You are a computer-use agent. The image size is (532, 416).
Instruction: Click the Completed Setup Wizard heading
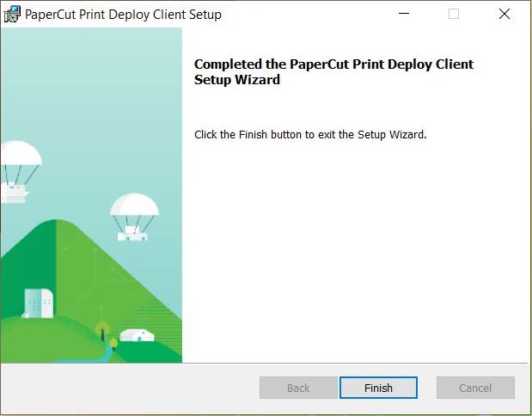point(333,71)
